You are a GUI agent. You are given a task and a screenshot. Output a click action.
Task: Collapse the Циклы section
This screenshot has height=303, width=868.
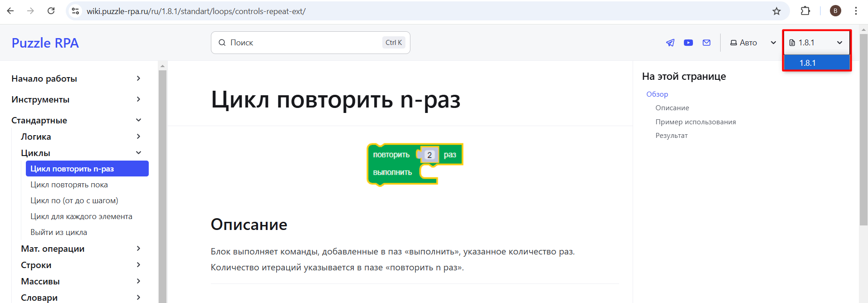(138, 153)
